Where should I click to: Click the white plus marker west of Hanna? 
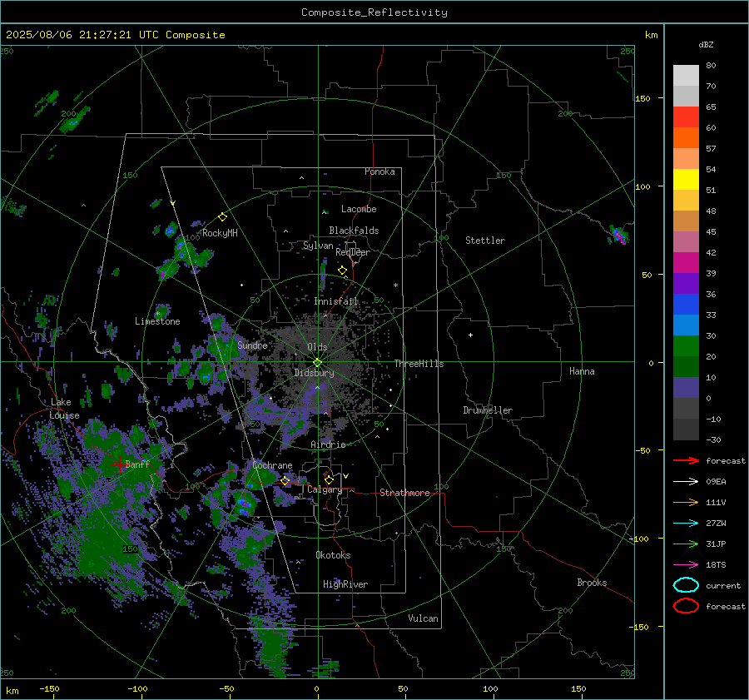point(470,335)
